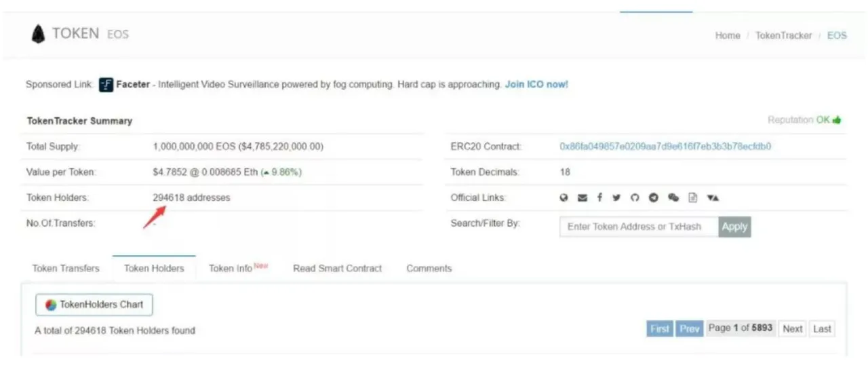Click 'A total of 294618 Token Holders found'
Screen dimensions: 868x365
pos(115,330)
